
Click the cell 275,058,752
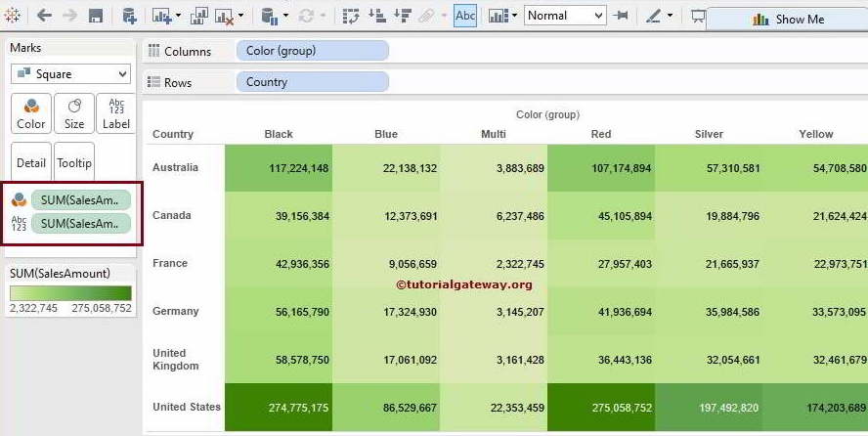[600, 408]
